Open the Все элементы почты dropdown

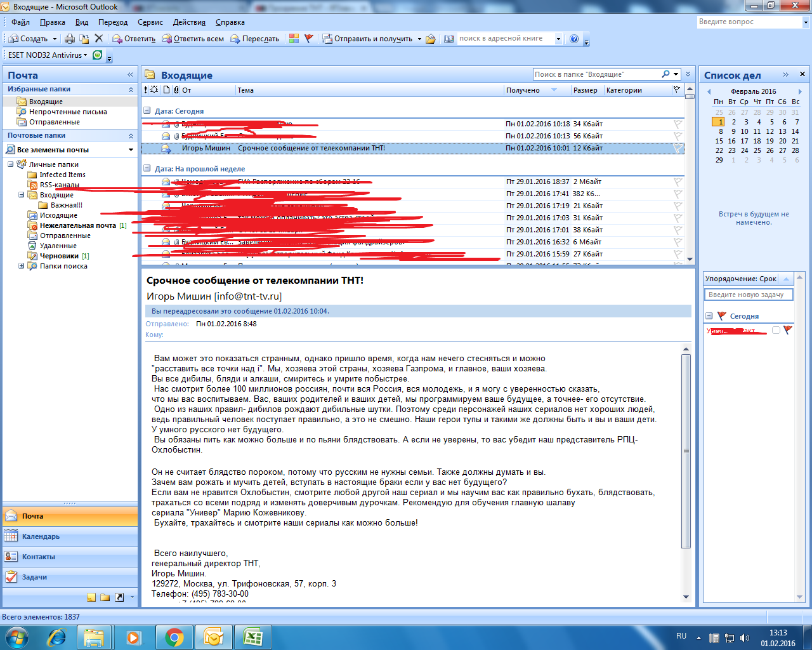point(131,150)
